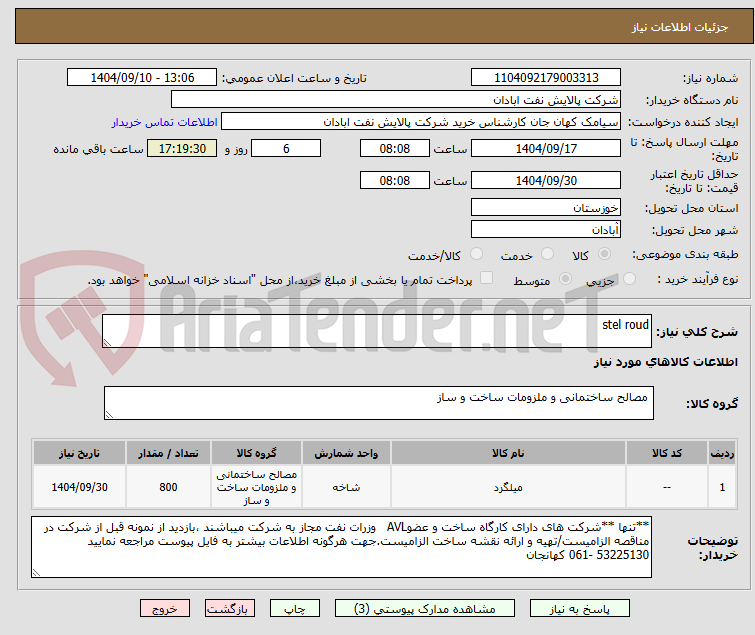755x635 pixels.
Task: Click مشاهده مدارک پیوستی (3) button
Action: pyautogui.click(x=425, y=609)
